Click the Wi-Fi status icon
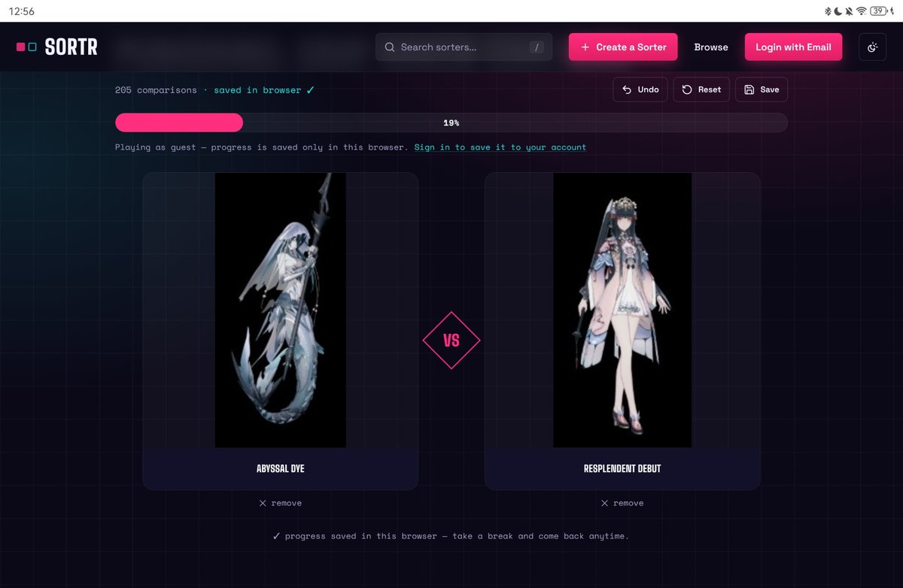Image resolution: width=903 pixels, height=588 pixels. coord(861,11)
